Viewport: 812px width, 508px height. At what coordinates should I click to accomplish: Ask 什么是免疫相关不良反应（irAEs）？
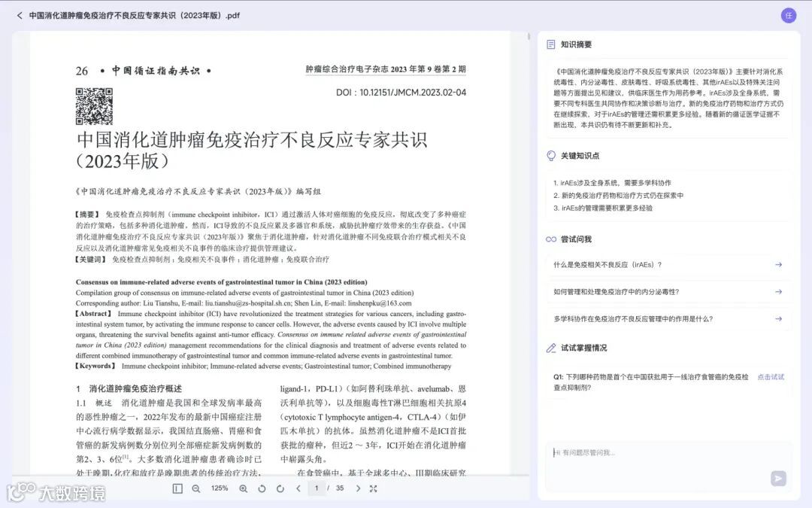pyautogui.click(x=668, y=264)
